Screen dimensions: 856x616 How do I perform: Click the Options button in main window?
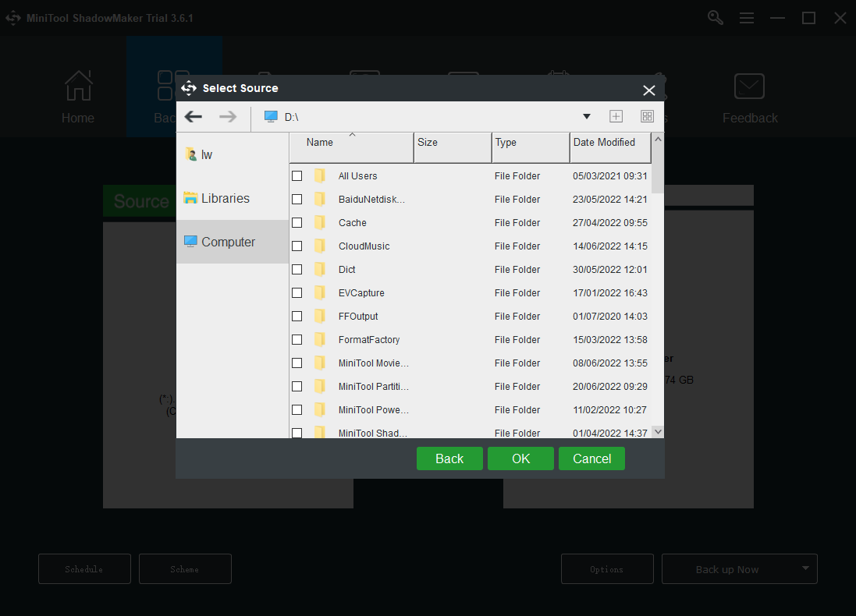click(607, 569)
